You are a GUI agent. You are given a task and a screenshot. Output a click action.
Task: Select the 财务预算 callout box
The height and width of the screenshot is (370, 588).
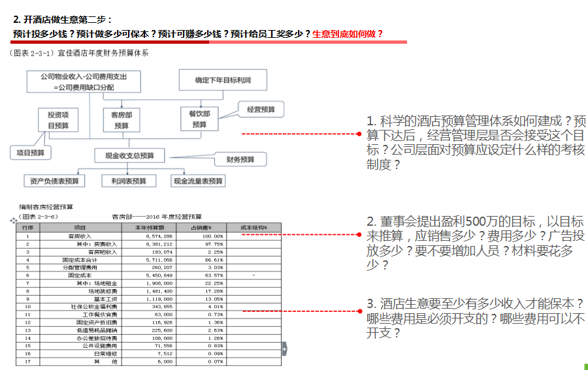[240, 159]
